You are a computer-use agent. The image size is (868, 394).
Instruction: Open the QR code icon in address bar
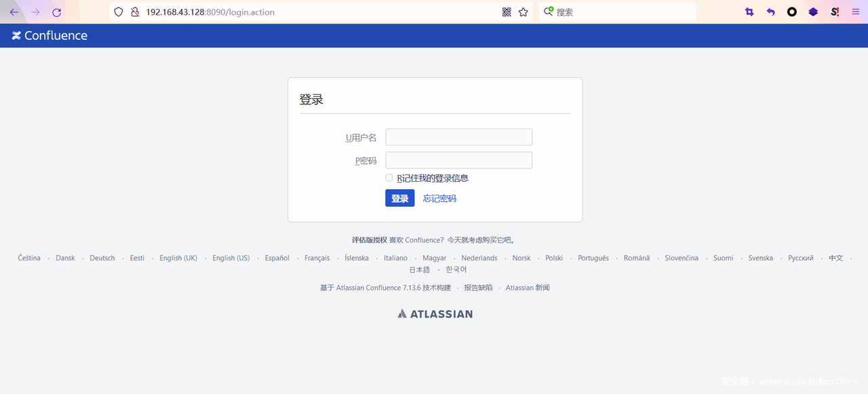click(507, 12)
